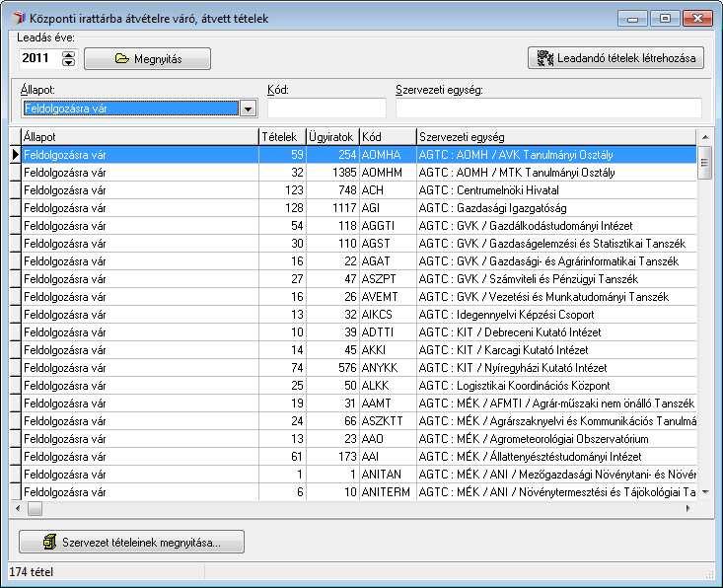Screen dimensions: 723x588
Task: Click AGTC : Centrumelnöki Hivatal cell
Action: point(556,190)
